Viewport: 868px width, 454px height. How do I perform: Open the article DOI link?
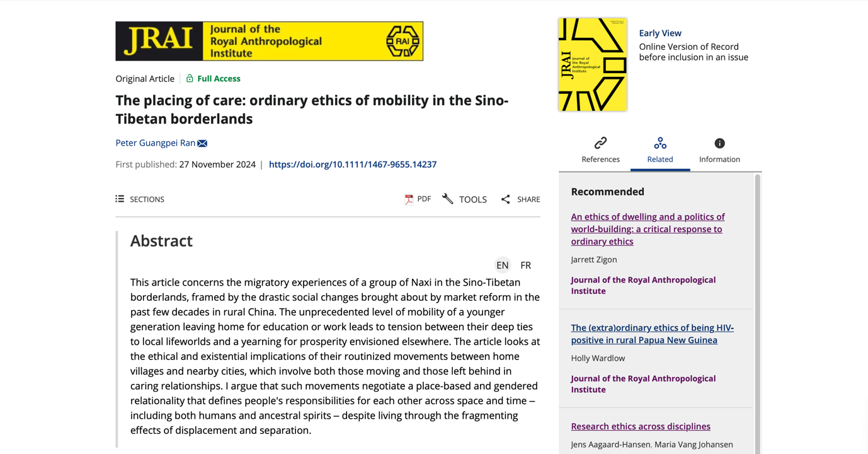click(x=352, y=165)
